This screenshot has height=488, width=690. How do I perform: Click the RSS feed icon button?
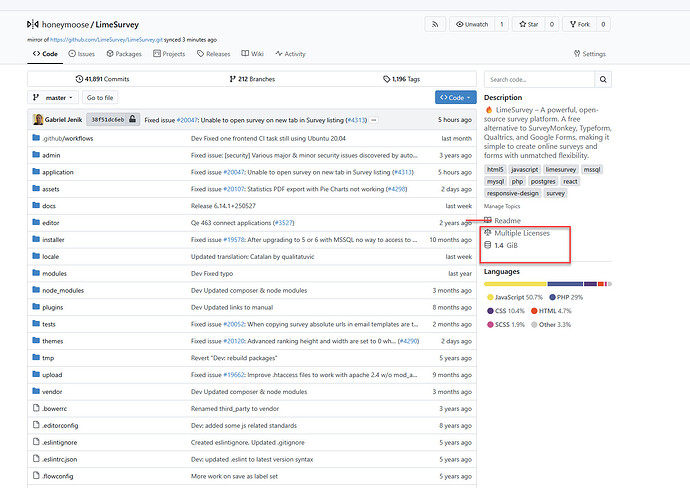click(435, 25)
